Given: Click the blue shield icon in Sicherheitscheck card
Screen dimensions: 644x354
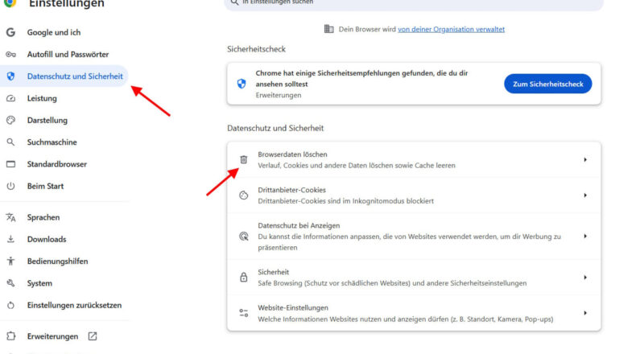Looking at the screenshot, I should pyautogui.click(x=242, y=84).
